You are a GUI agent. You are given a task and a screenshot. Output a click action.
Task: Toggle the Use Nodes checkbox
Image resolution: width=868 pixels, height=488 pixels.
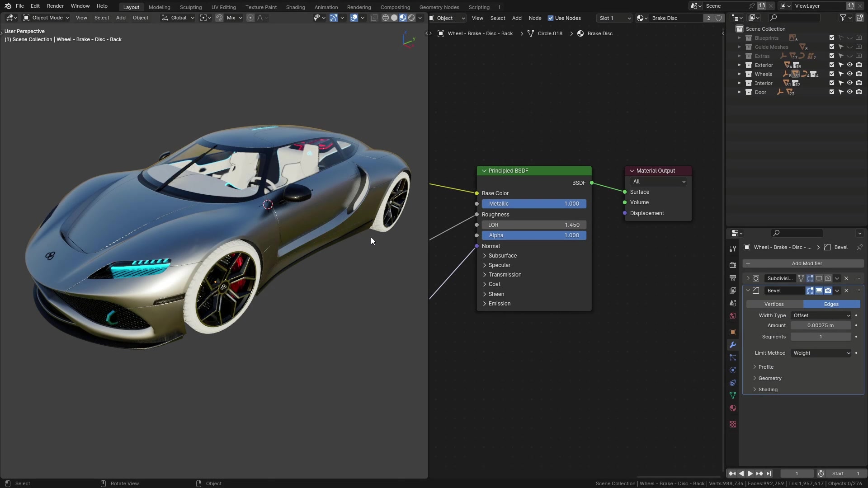[551, 18]
